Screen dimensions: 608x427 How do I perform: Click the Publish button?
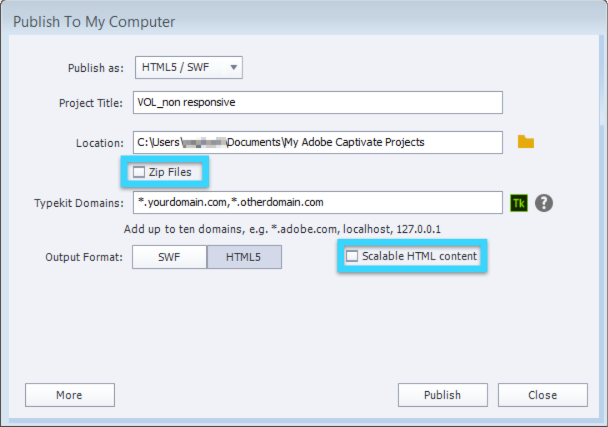[442, 395]
